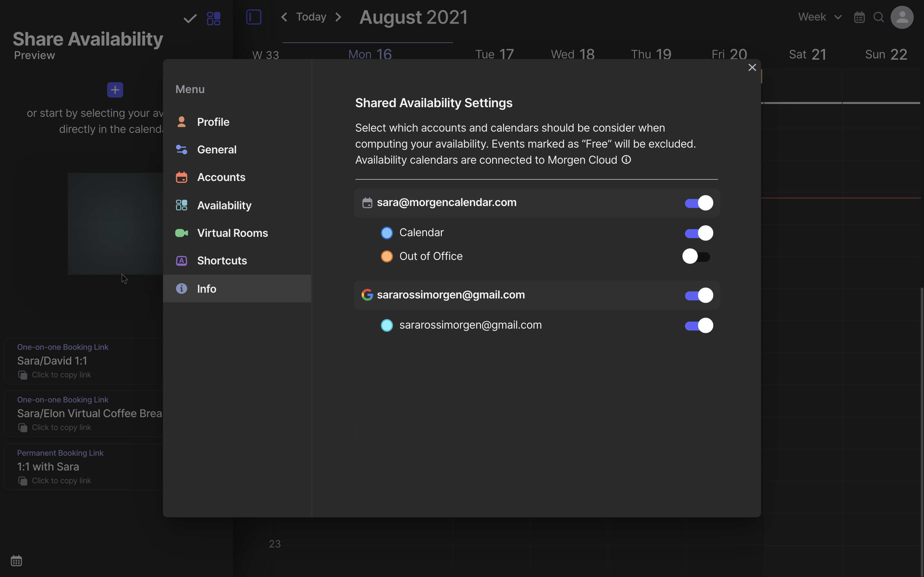
Task: Open the mini calendar icon near the search
Action: 859,17
